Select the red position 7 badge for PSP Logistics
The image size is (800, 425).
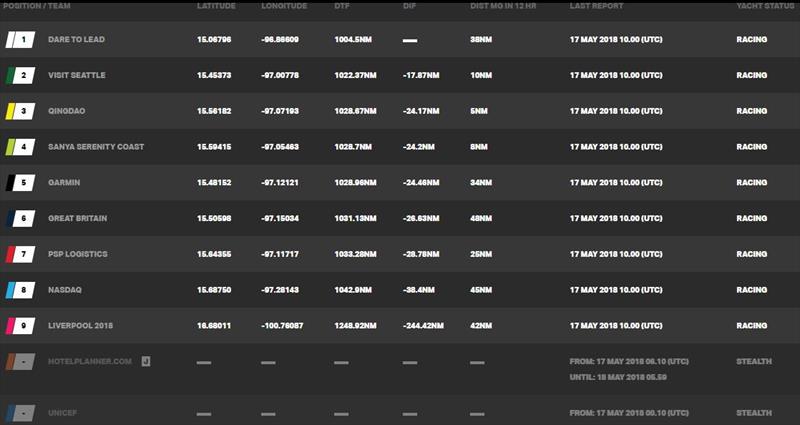click(x=20, y=254)
